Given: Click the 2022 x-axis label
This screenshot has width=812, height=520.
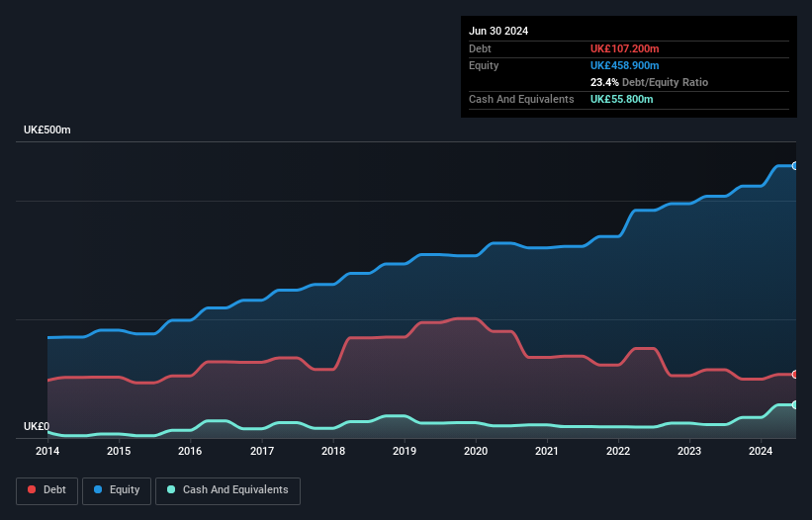Looking at the screenshot, I should point(618,451).
